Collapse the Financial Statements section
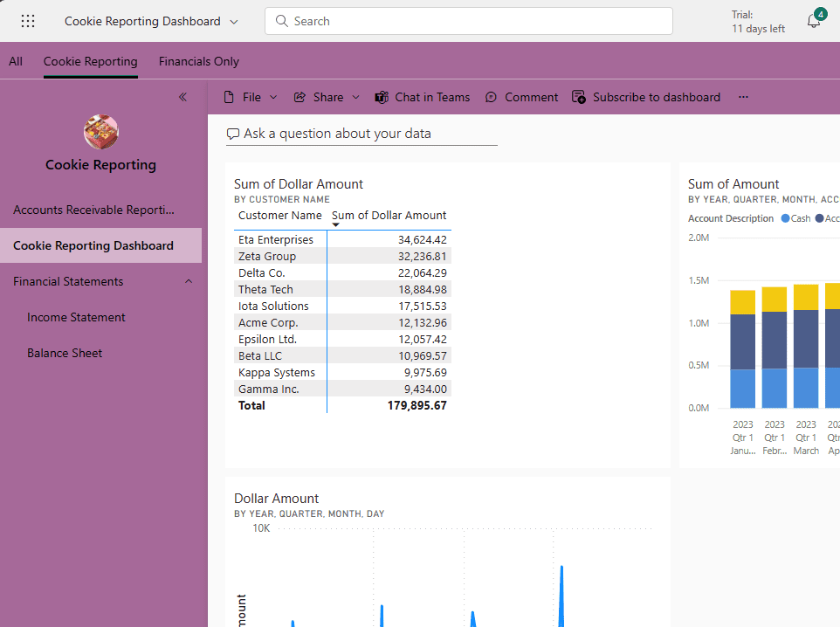The width and height of the screenshot is (840, 627). [x=189, y=281]
